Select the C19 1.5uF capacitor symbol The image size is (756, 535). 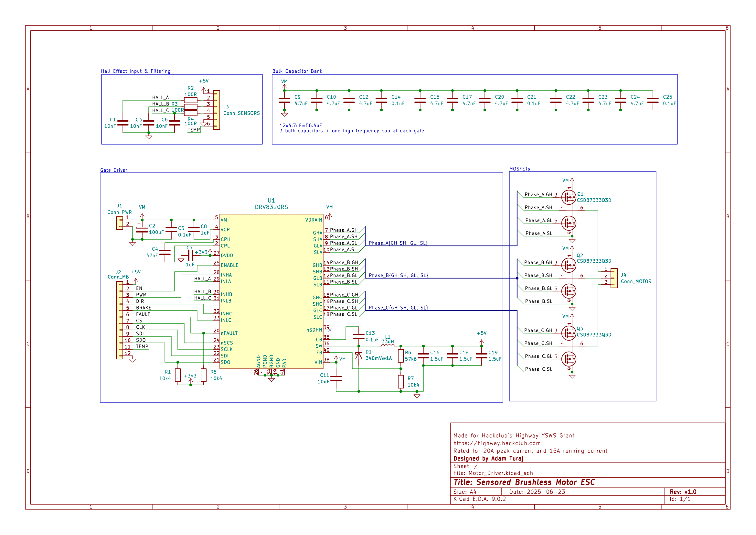tap(481, 356)
